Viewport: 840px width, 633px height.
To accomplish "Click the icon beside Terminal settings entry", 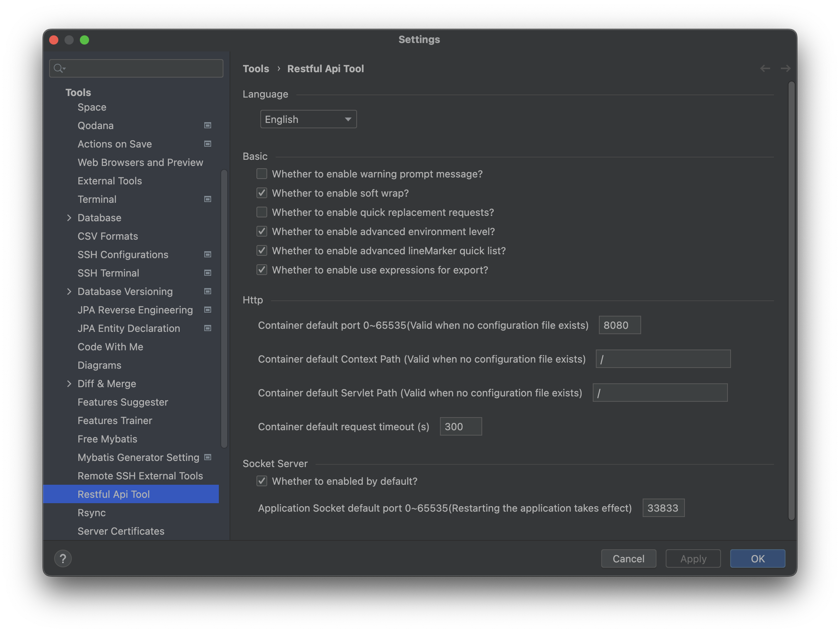I will [x=207, y=199].
